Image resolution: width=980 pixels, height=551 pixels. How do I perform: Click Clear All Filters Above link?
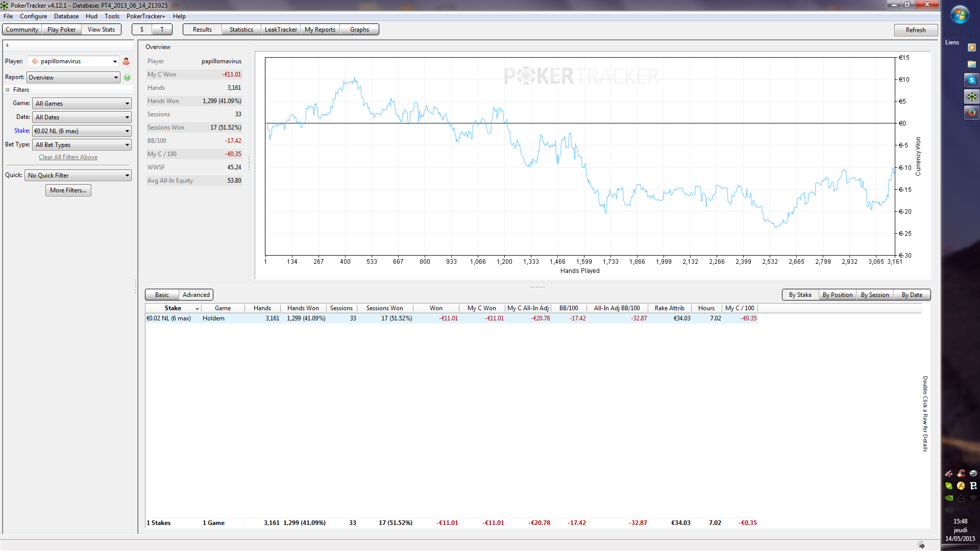[x=68, y=157]
